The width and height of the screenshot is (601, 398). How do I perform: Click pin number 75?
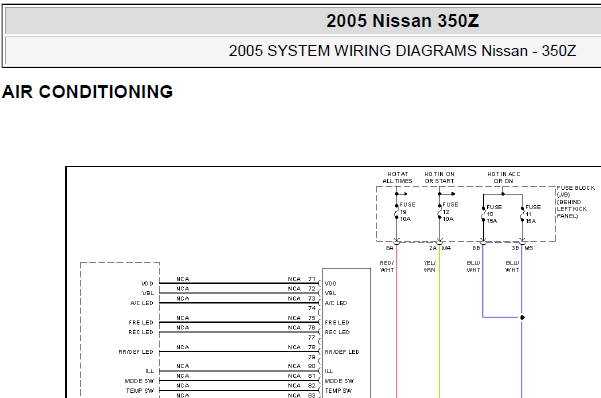pos(312,318)
